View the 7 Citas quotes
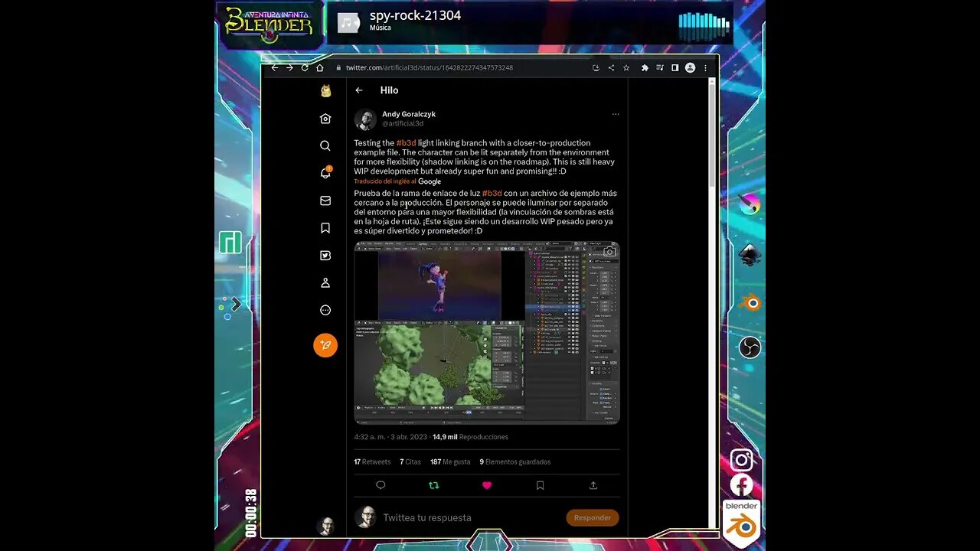 pos(410,462)
